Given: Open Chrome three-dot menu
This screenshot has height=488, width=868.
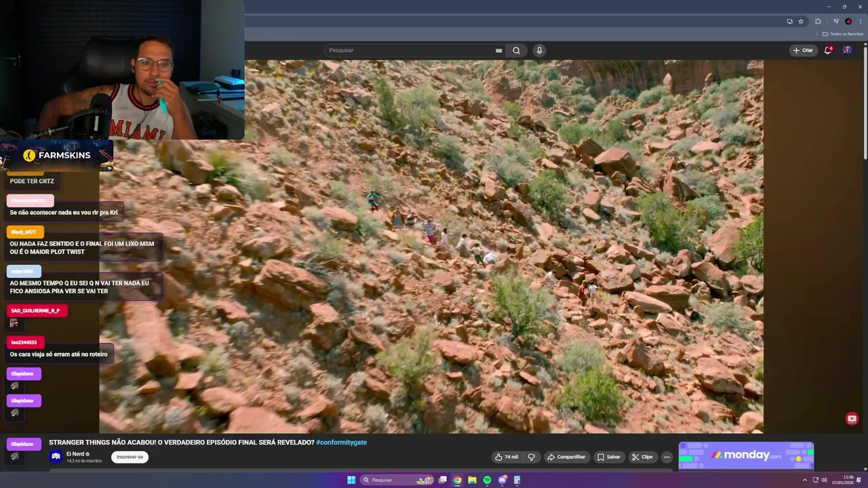Looking at the screenshot, I should tap(861, 21).
